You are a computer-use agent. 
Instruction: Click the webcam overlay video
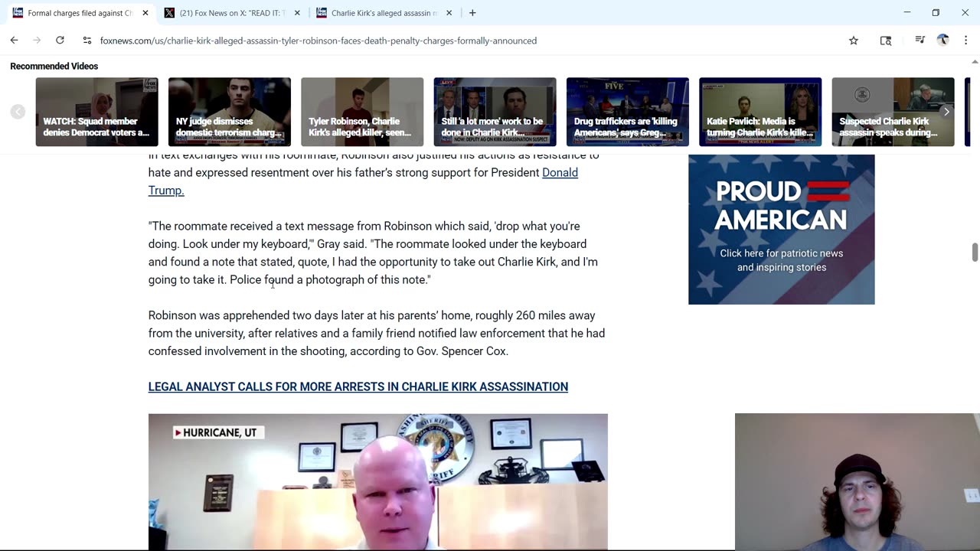857,482
